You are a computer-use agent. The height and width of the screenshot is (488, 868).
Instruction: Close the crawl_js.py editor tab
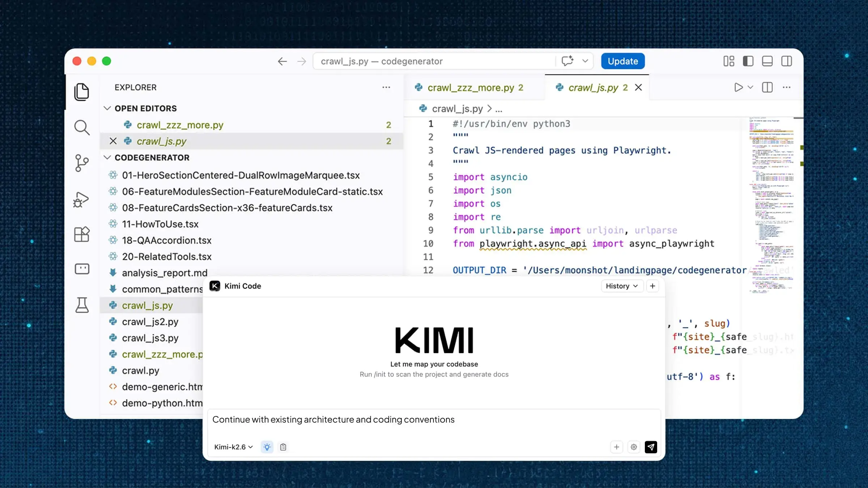(638, 87)
